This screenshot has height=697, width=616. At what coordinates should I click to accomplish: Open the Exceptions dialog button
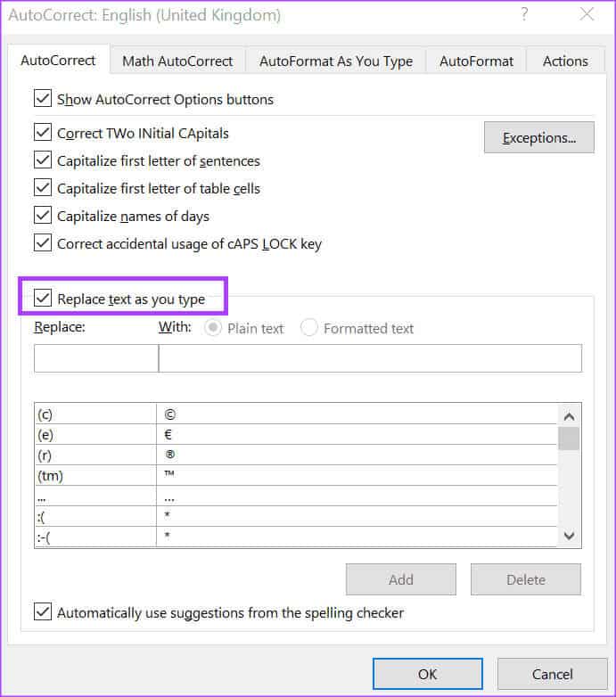pyautogui.click(x=538, y=137)
